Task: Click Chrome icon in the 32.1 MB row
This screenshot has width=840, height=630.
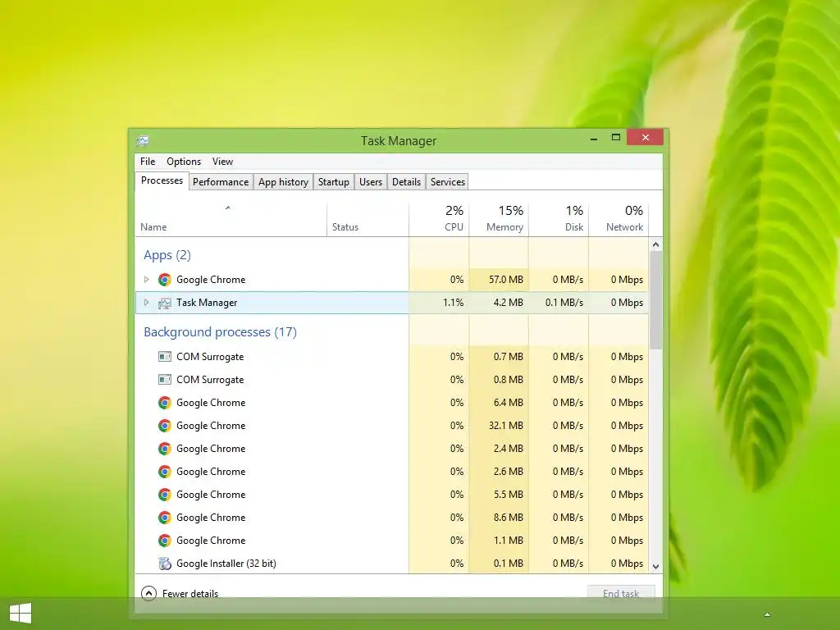Action: coord(164,426)
